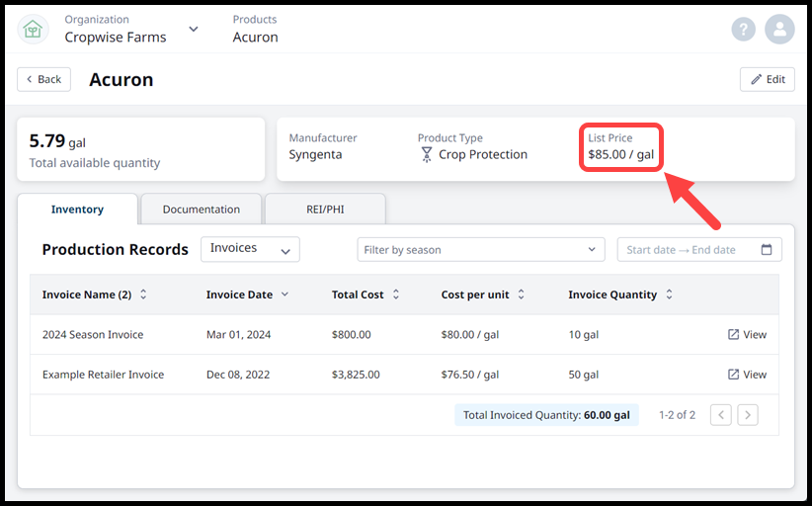The image size is (812, 506).
Task: View the 2024 Season Invoice
Action: pos(747,335)
